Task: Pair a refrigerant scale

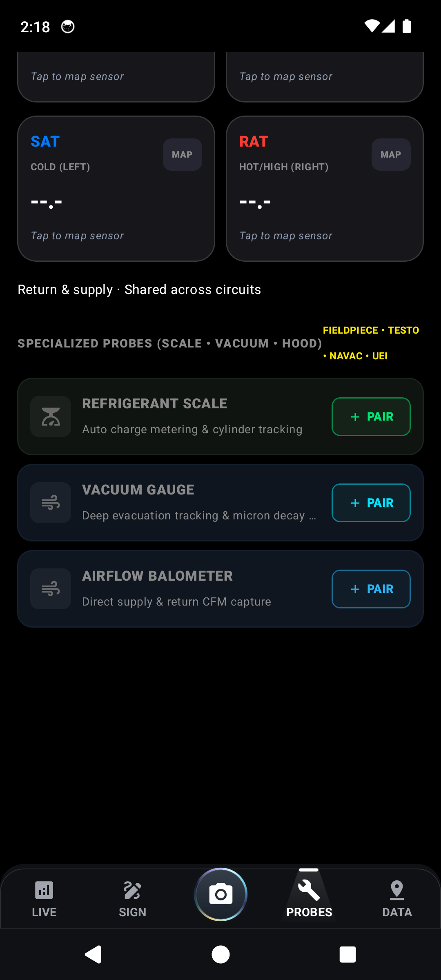Action: (371, 416)
